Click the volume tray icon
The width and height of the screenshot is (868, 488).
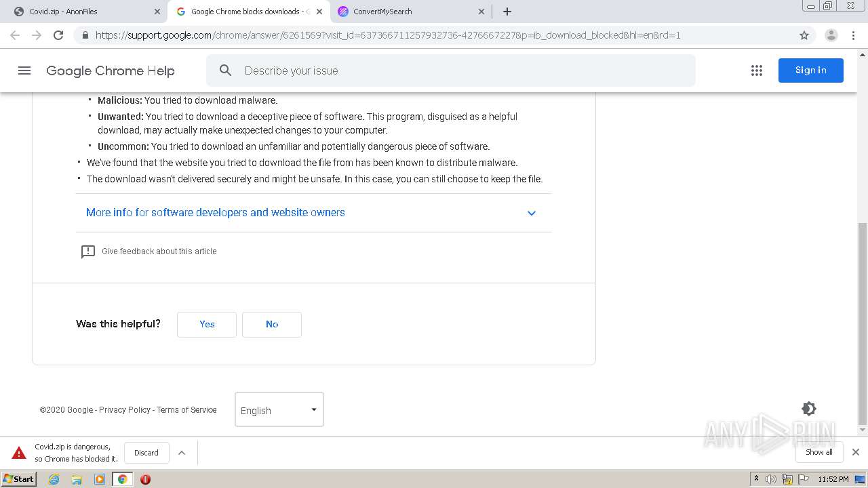771,479
